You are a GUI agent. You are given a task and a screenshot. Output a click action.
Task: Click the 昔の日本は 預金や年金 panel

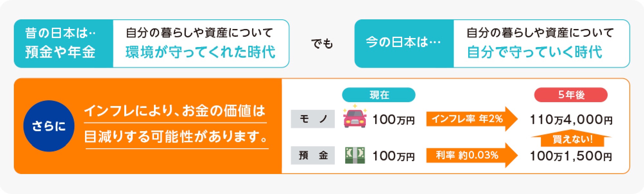click(x=63, y=44)
